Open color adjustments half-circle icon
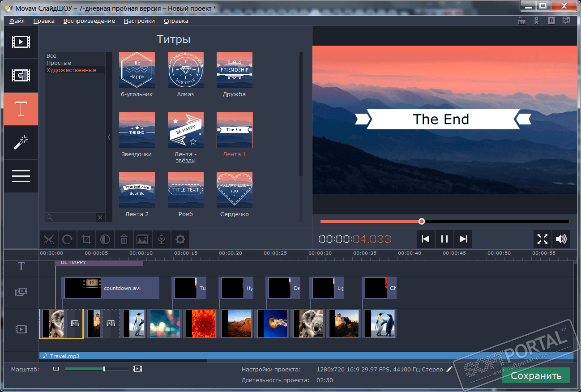Viewport: 581px width, 392px height. [x=105, y=239]
